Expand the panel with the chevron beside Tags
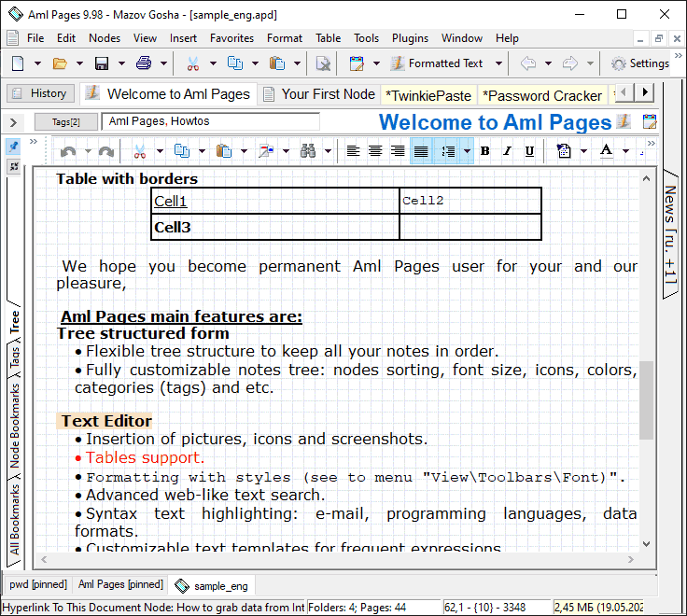 pyautogui.click(x=14, y=122)
